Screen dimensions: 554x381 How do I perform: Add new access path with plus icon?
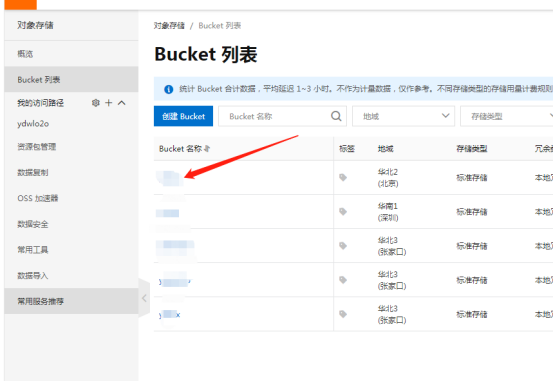click(x=109, y=103)
